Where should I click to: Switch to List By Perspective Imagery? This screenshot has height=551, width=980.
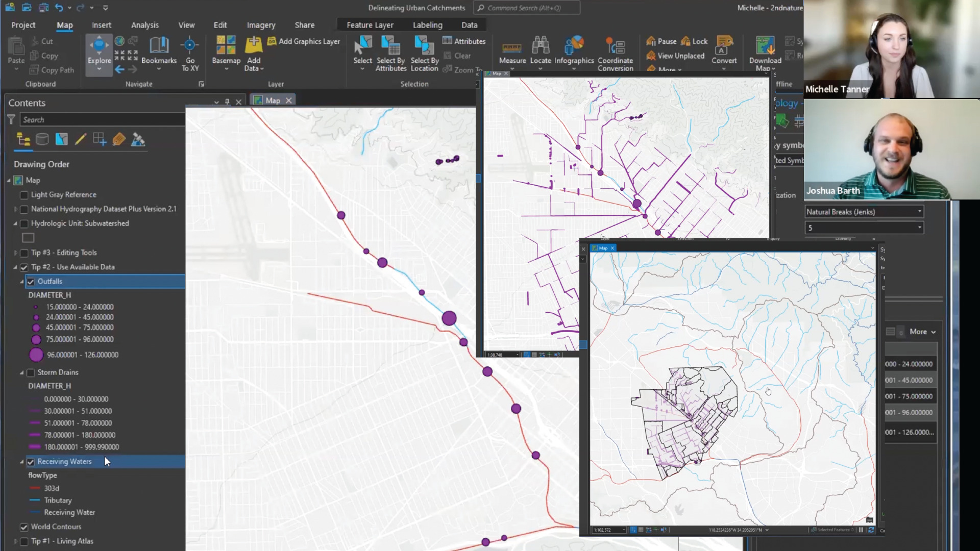138,139
